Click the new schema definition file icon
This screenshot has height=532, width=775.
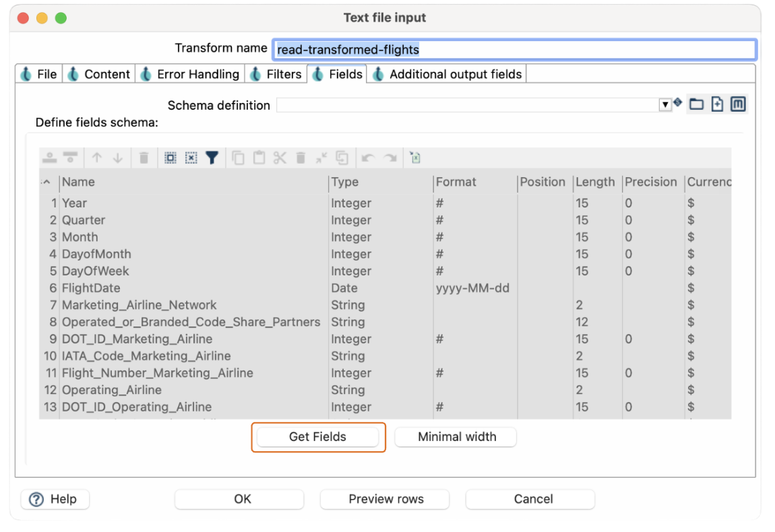[x=717, y=104]
